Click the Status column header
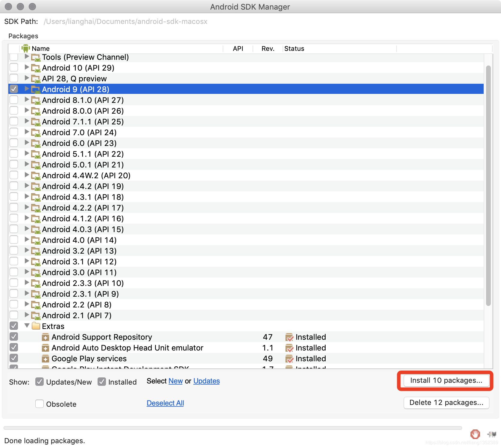 pos(340,48)
